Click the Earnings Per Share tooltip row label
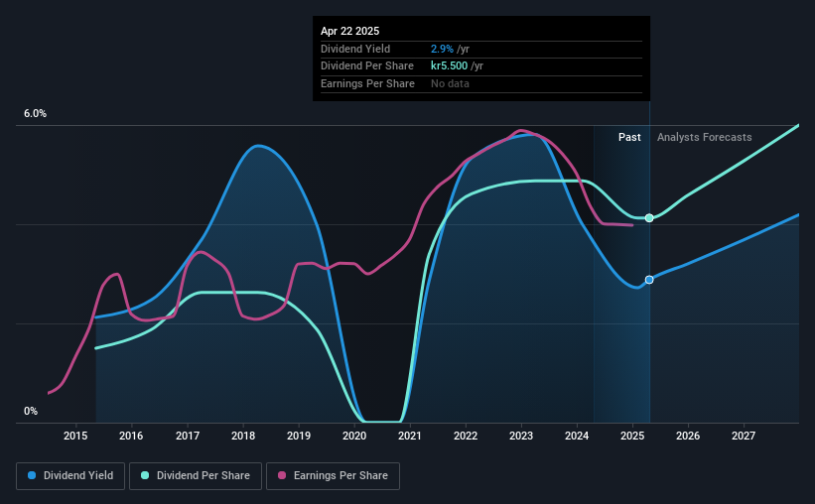The height and width of the screenshot is (504, 815). pyautogui.click(x=367, y=83)
